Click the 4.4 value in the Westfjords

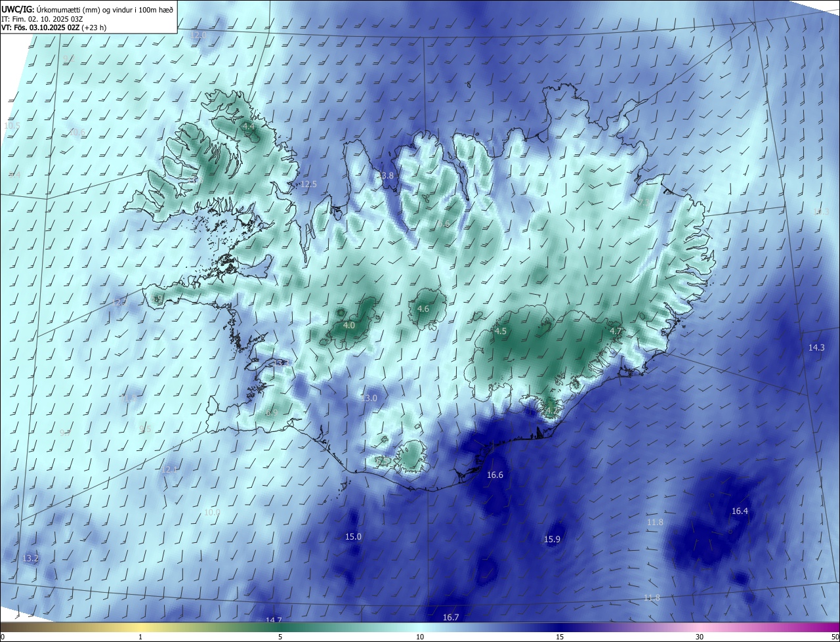[248, 126]
